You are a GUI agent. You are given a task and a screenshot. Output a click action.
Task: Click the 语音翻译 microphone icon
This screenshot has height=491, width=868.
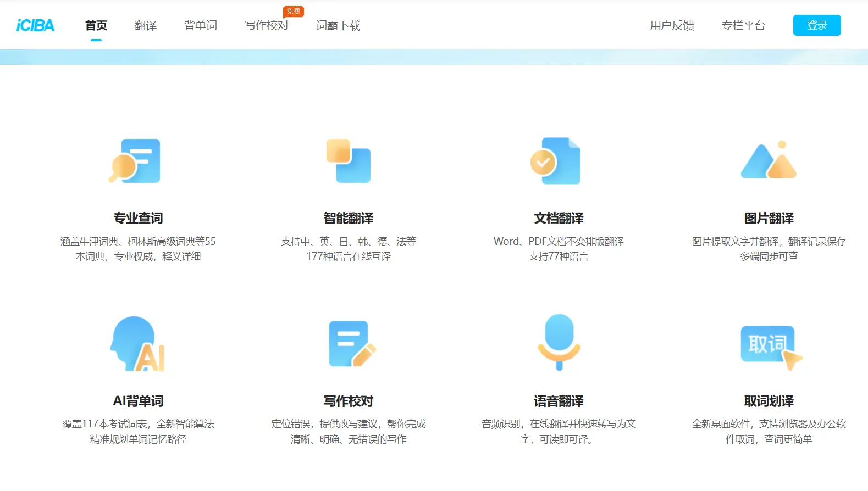[x=559, y=342]
